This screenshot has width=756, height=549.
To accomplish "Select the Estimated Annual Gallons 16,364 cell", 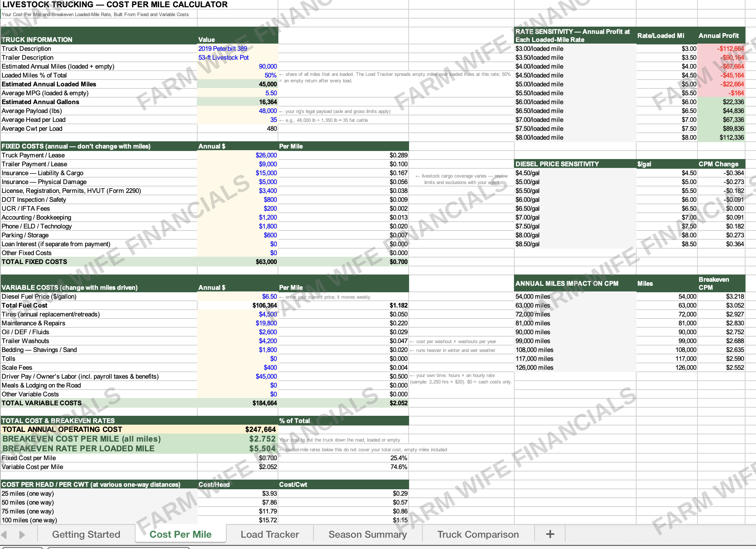I will [x=238, y=102].
